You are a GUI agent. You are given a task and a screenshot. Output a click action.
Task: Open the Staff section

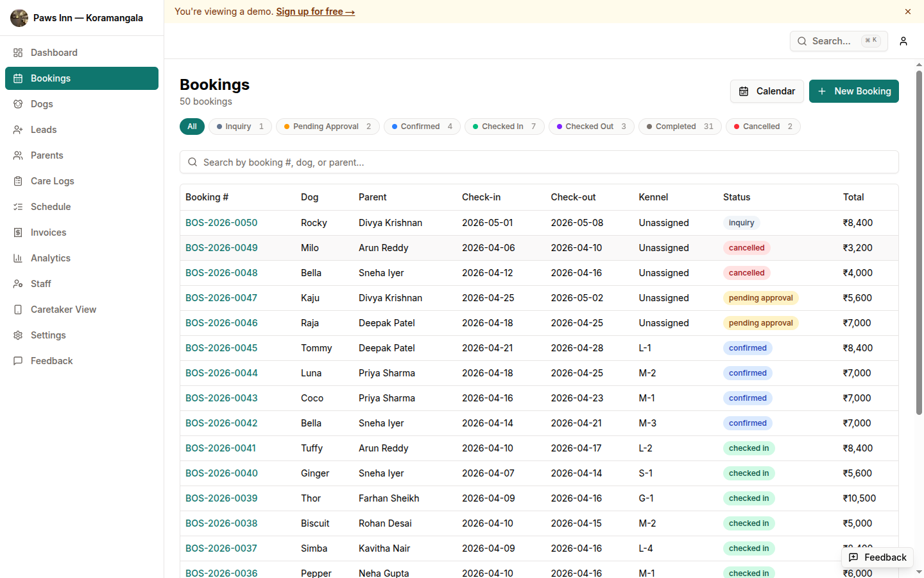pyautogui.click(x=40, y=283)
